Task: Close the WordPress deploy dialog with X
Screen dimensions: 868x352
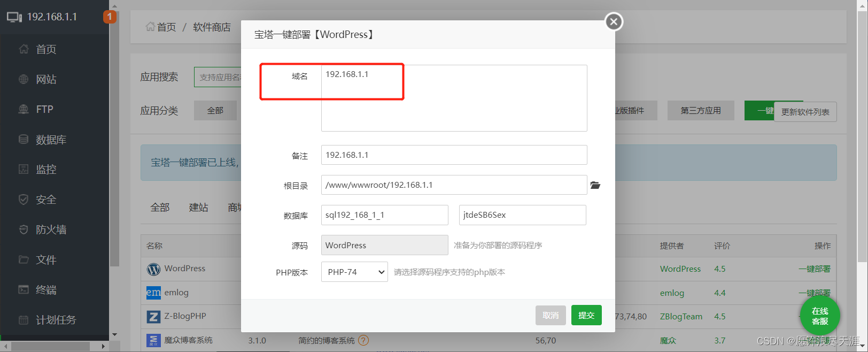Action: (614, 21)
